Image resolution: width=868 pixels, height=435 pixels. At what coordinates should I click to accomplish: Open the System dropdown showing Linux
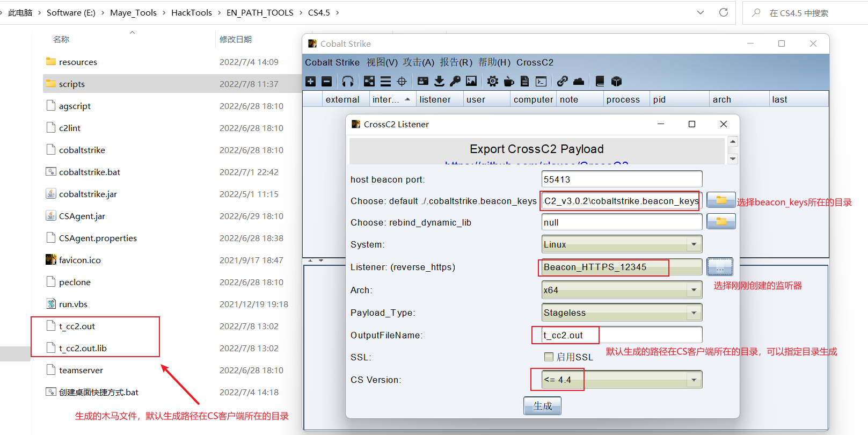click(622, 244)
